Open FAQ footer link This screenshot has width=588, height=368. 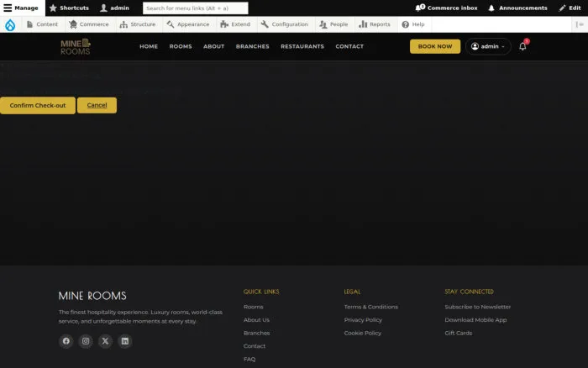point(249,360)
